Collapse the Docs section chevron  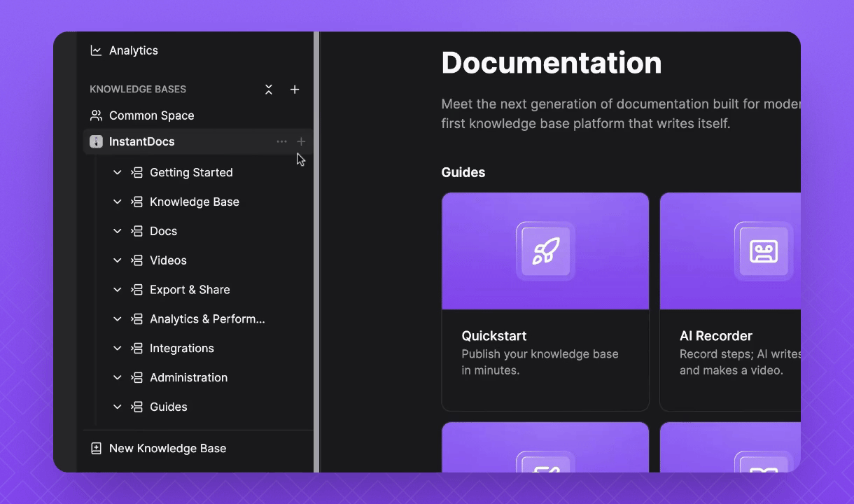118,231
